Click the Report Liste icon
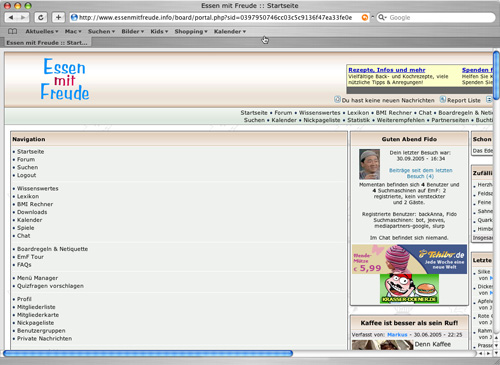500x365 pixels. [442, 99]
